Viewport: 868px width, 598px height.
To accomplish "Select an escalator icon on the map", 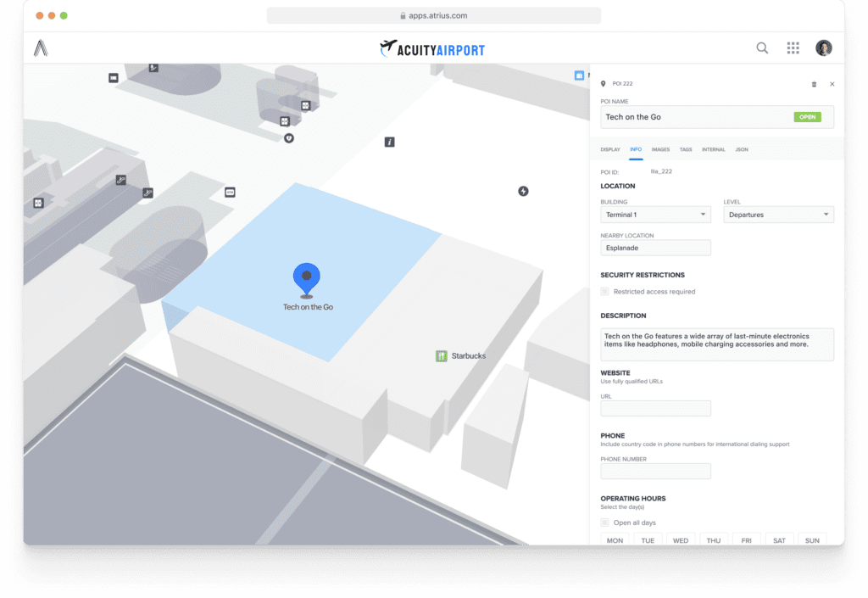I will [121, 179].
